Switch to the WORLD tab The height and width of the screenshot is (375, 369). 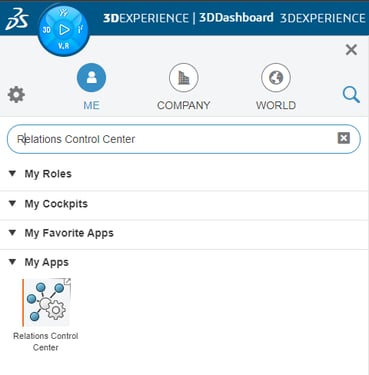tap(276, 87)
